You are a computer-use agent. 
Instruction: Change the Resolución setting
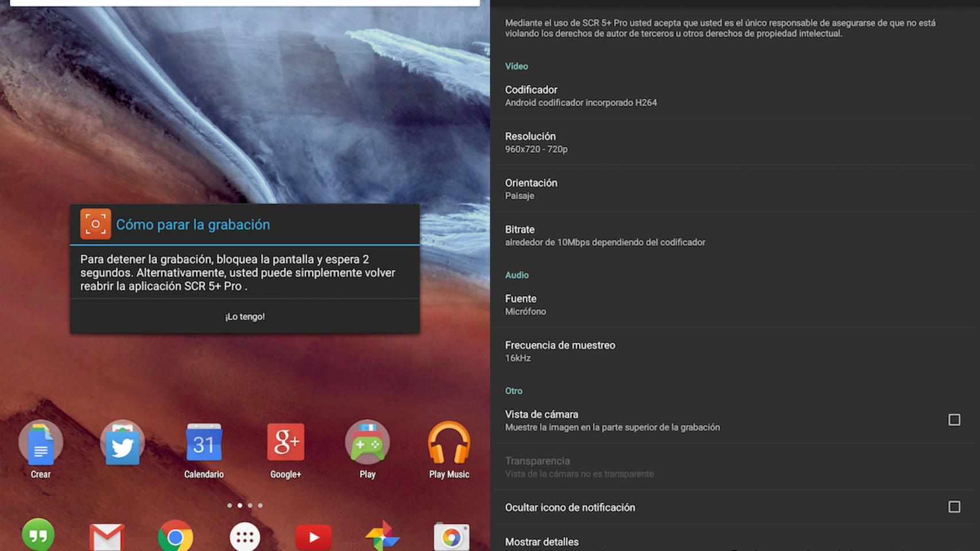(735, 142)
